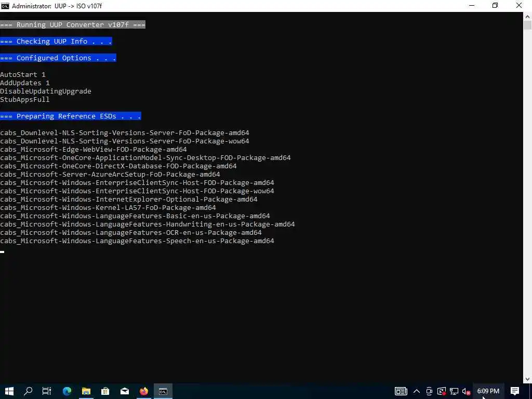532x399 pixels.
Task: Open the Windows Start menu
Action: pyautogui.click(x=9, y=391)
